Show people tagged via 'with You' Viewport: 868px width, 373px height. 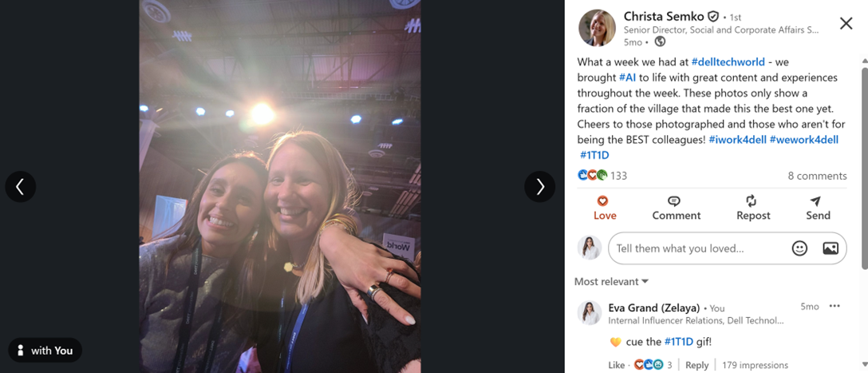coord(45,351)
